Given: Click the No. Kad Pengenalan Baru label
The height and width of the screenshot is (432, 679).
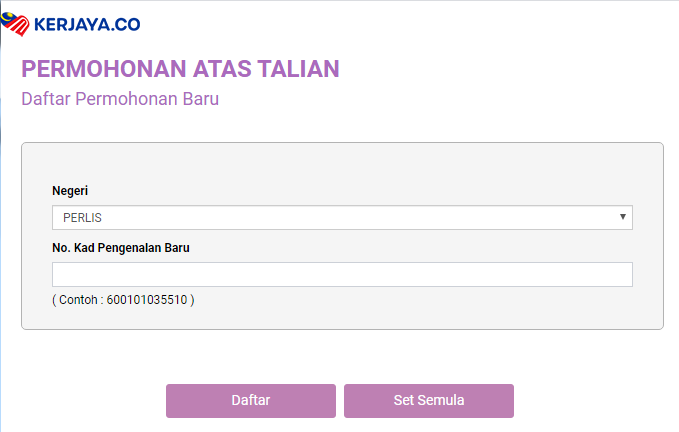Looking at the screenshot, I should pos(121,248).
